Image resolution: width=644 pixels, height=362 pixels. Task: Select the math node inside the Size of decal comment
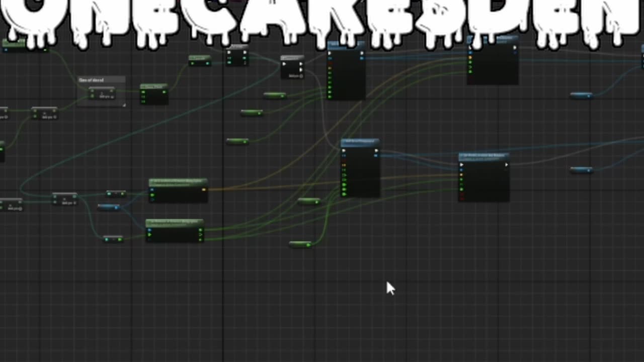click(102, 94)
